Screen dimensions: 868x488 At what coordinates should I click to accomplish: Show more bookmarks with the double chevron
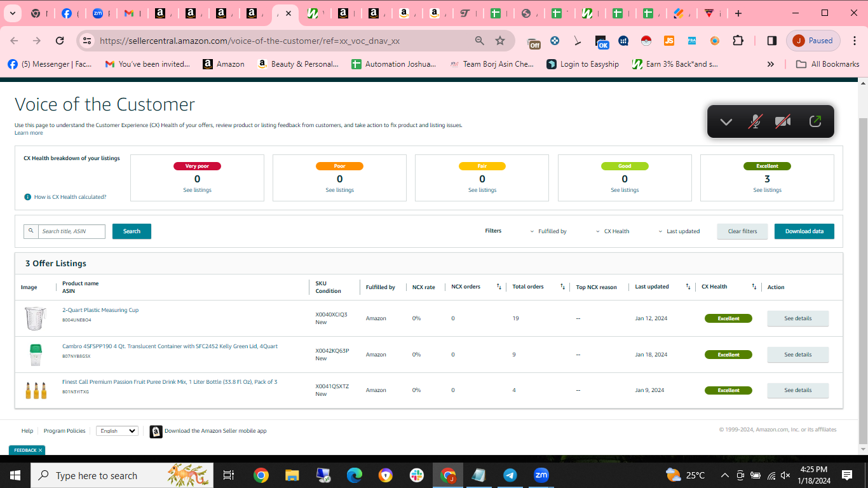pos(771,64)
